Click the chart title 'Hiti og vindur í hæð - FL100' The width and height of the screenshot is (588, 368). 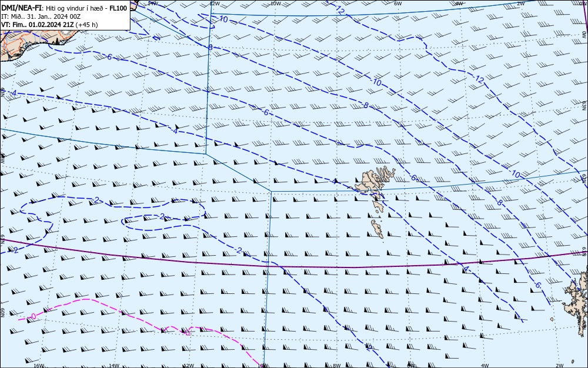[x=86, y=8]
